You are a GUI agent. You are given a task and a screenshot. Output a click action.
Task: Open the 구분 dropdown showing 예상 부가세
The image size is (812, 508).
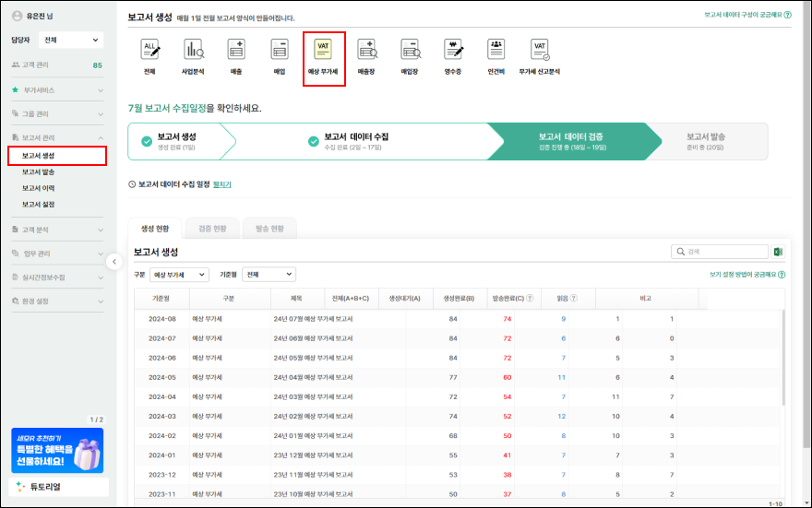[x=179, y=275]
